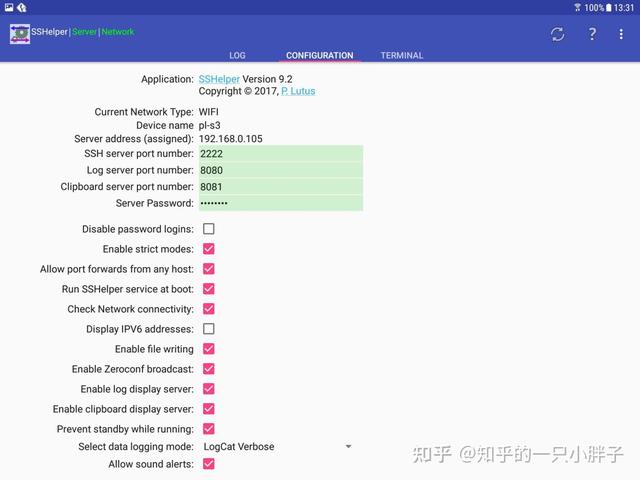Open the LogCat Verbose logging mode dropdown
Image resolution: width=640 pixels, height=480 pixels.
click(278, 447)
